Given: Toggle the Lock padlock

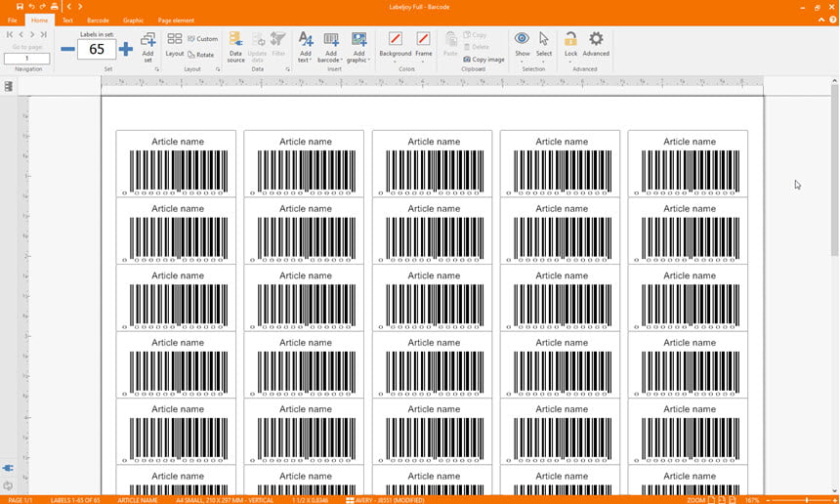Looking at the screenshot, I should (570, 47).
